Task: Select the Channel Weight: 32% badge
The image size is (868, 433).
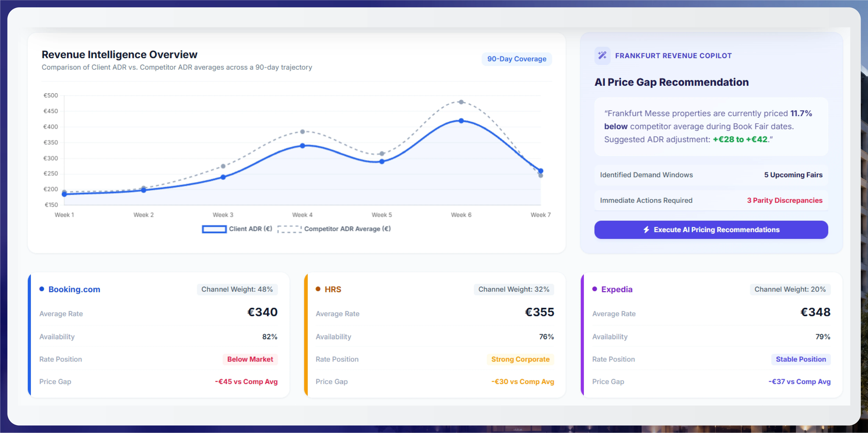Action: click(x=514, y=289)
